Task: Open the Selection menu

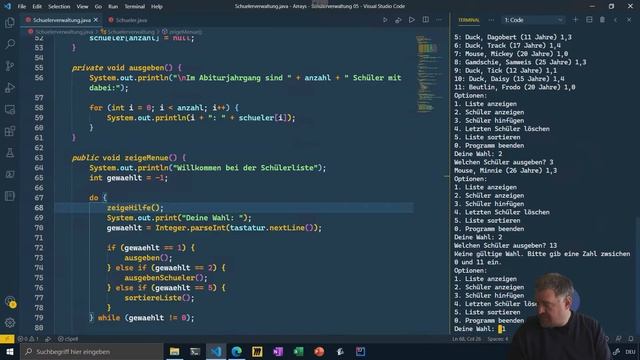Action: click(59, 7)
